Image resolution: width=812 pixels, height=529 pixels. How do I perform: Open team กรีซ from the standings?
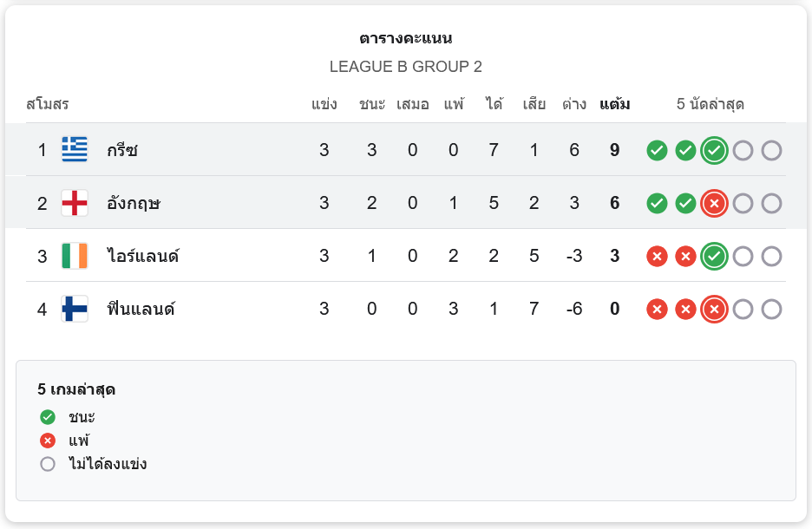click(123, 150)
